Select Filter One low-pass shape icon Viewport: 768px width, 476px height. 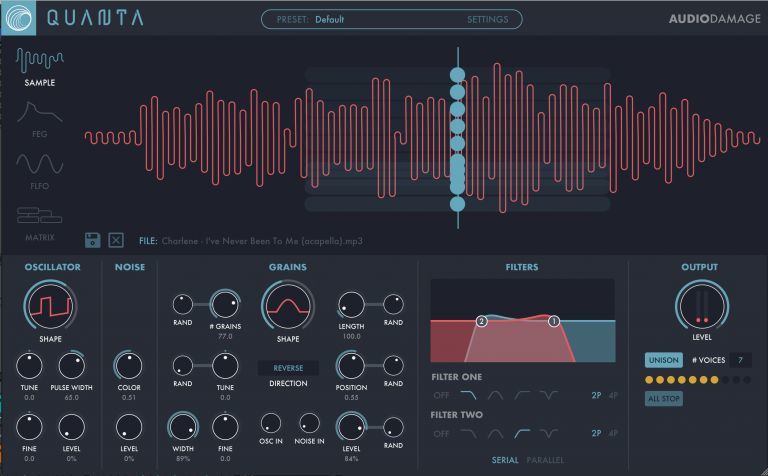click(467, 395)
